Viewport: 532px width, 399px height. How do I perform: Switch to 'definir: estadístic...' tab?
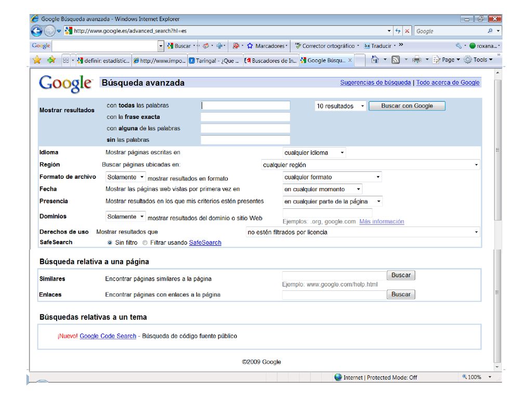click(103, 61)
